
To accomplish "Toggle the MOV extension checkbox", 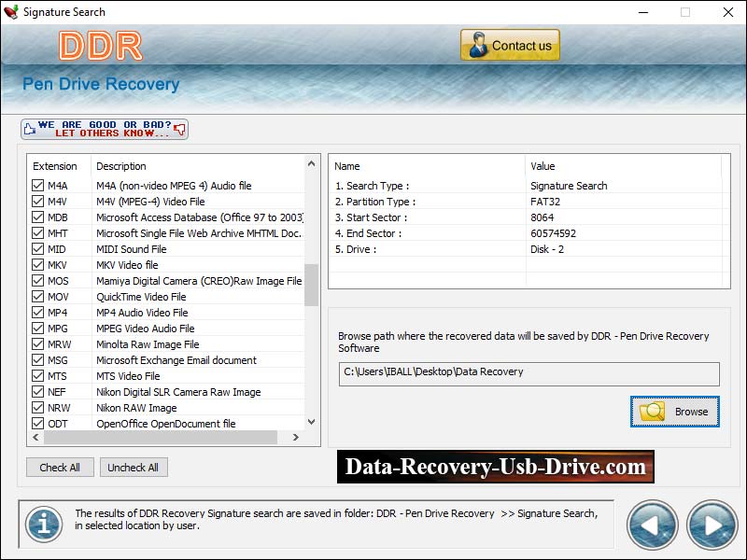I will tap(37, 296).
